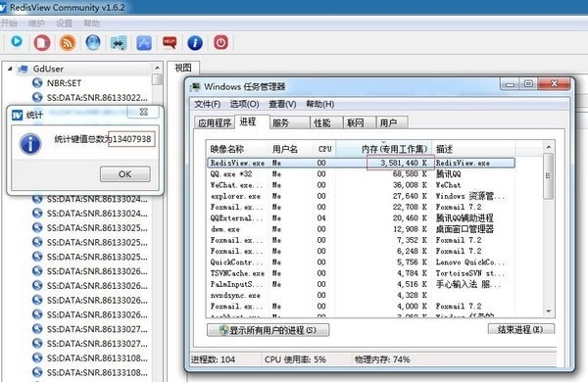Select the QuickContr... process row

click(x=361, y=263)
